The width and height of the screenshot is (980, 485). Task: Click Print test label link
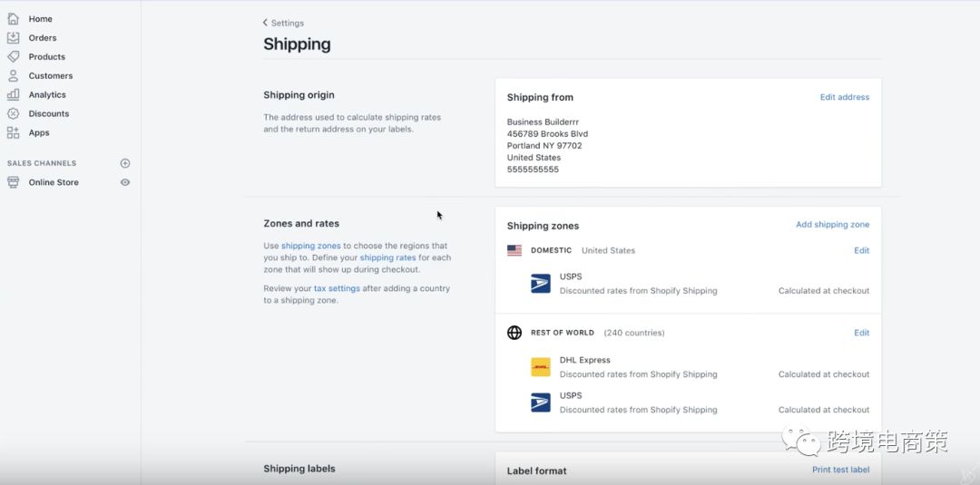click(x=840, y=470)
